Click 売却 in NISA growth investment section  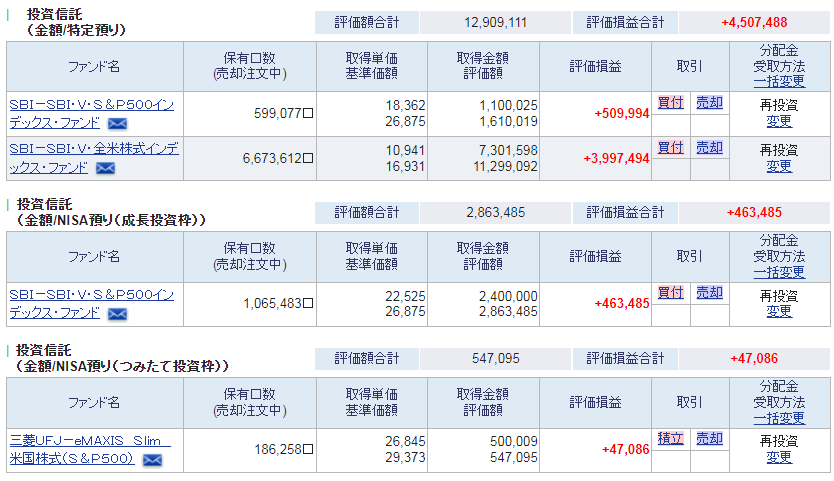(x=710, y=293)
